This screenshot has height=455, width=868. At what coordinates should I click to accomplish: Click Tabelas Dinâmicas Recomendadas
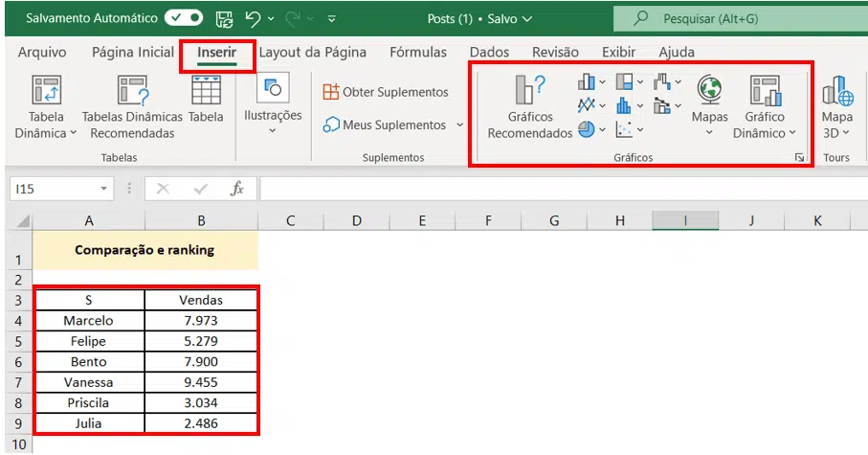coord(132,107)
